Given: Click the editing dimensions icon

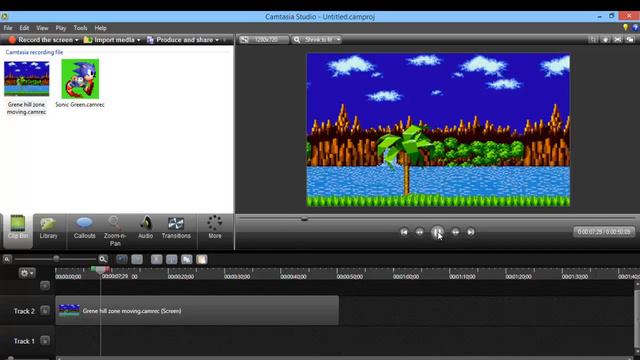Looking at the screenshot, I should [244, 40].
